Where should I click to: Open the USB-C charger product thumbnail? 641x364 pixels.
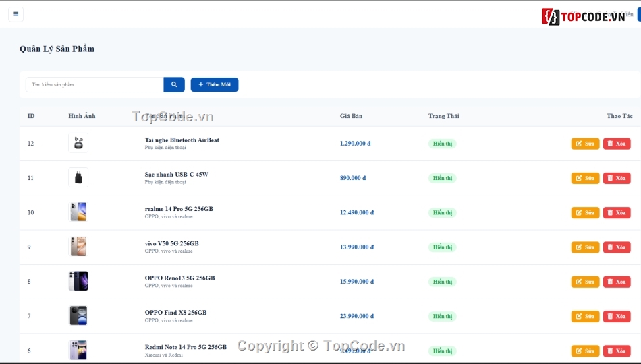click(x=78, y=177)
